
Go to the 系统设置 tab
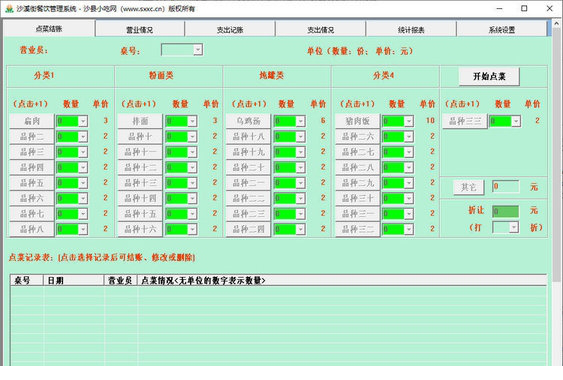502,30
